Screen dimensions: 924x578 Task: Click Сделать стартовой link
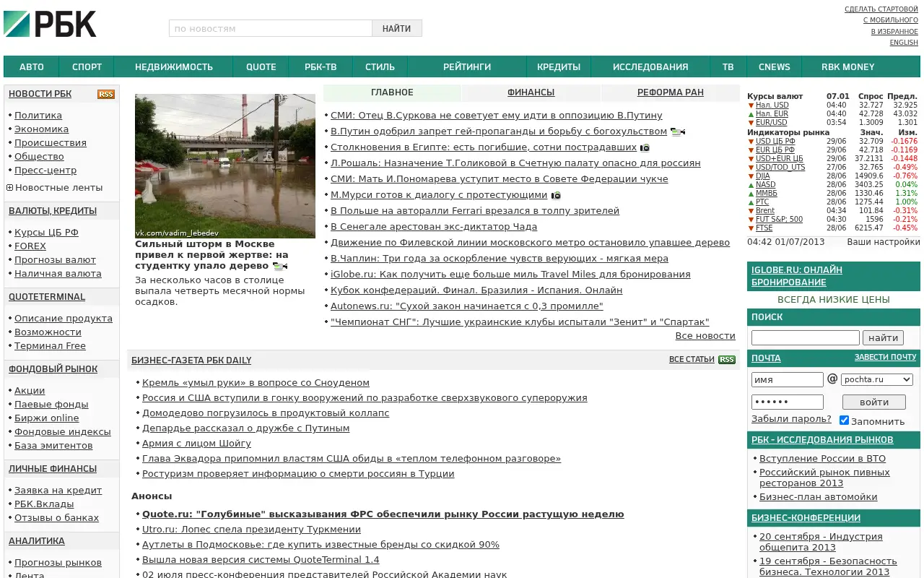click(x=881, y=9)
